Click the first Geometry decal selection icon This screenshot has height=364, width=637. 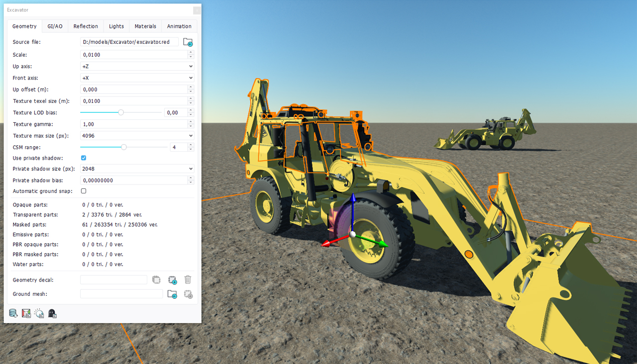pyautogui.click(x=156, y=280)
